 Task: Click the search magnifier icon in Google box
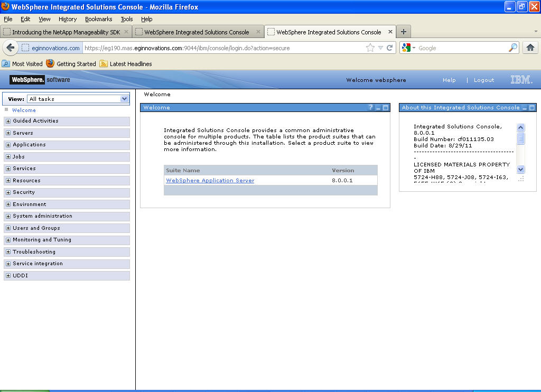tap(513, 48)
